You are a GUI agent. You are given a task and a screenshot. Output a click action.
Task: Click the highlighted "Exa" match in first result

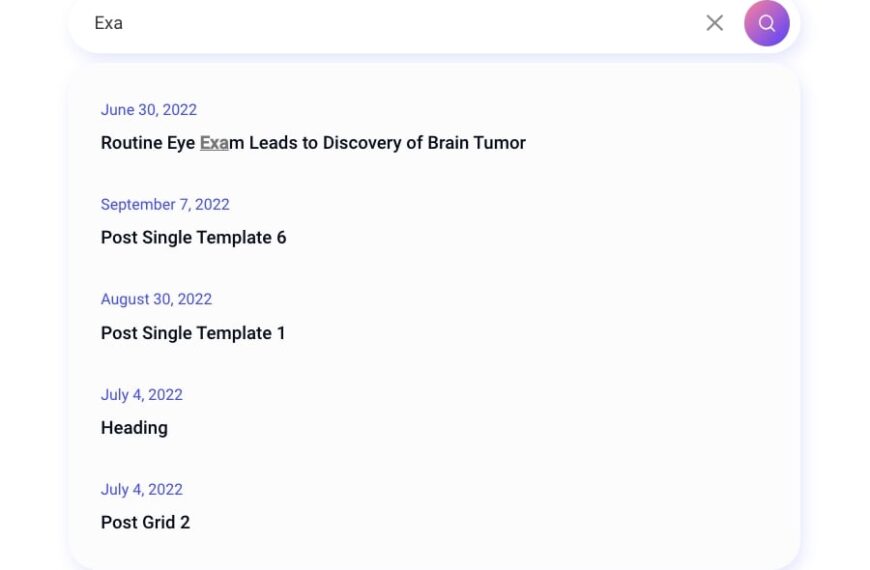[214, 143]
